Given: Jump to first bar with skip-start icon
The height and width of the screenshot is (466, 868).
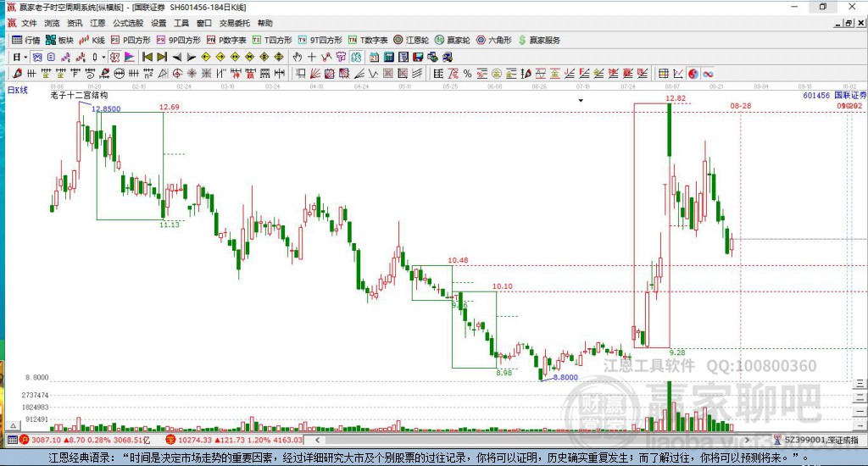Looking at the screenshot, I should 147,57.
